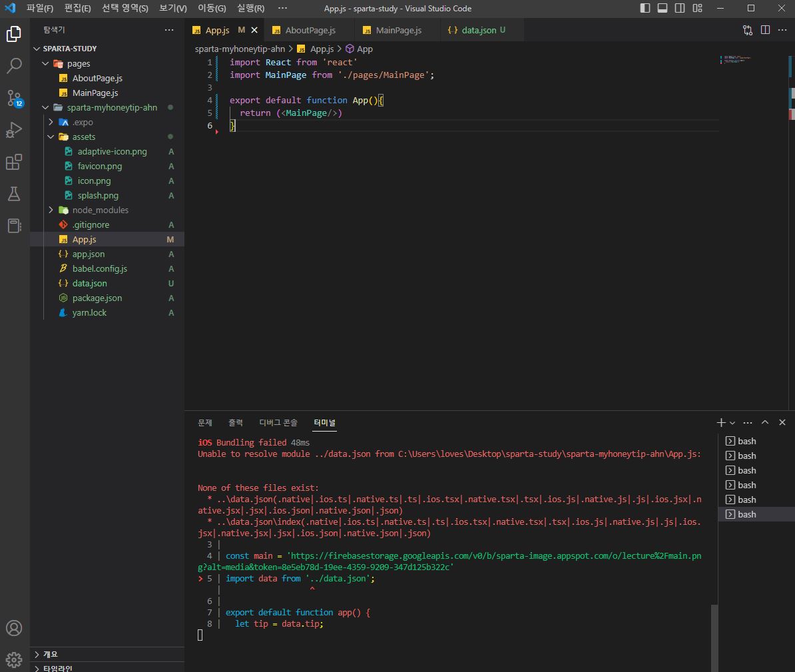
Task: Close the terminal panel
Action: click(x=782, y=422)
